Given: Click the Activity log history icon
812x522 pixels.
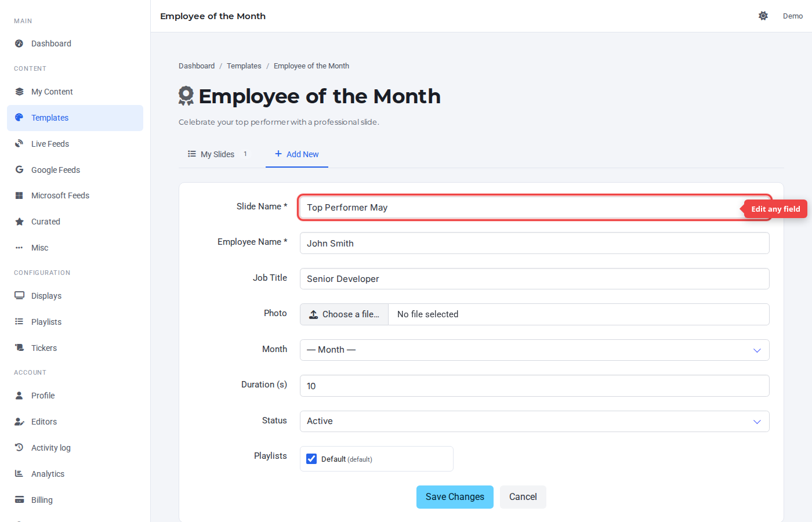Looking at the screenshot, I should pos(19,448).
